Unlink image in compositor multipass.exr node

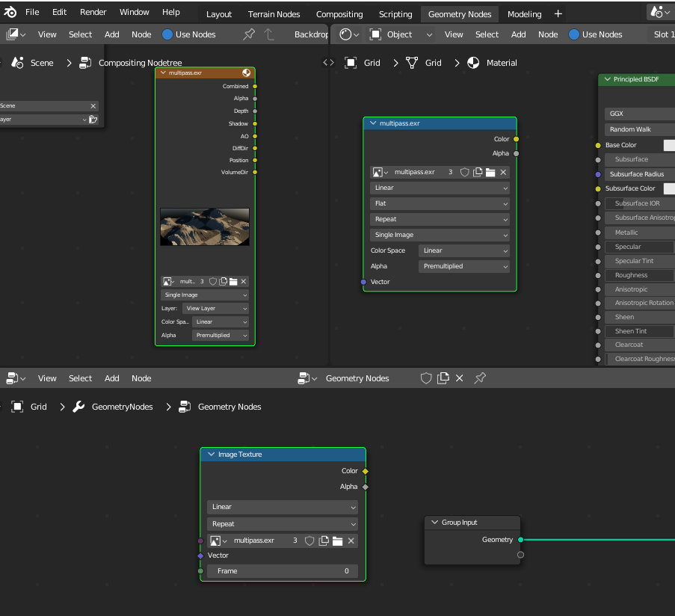[244, 282]
